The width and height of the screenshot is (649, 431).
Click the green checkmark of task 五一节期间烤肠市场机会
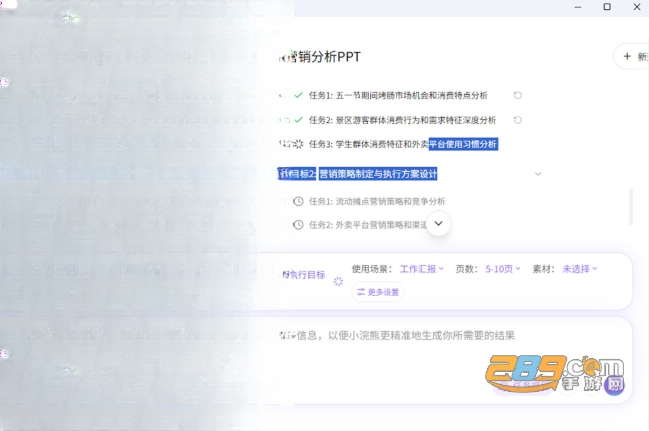298,95
